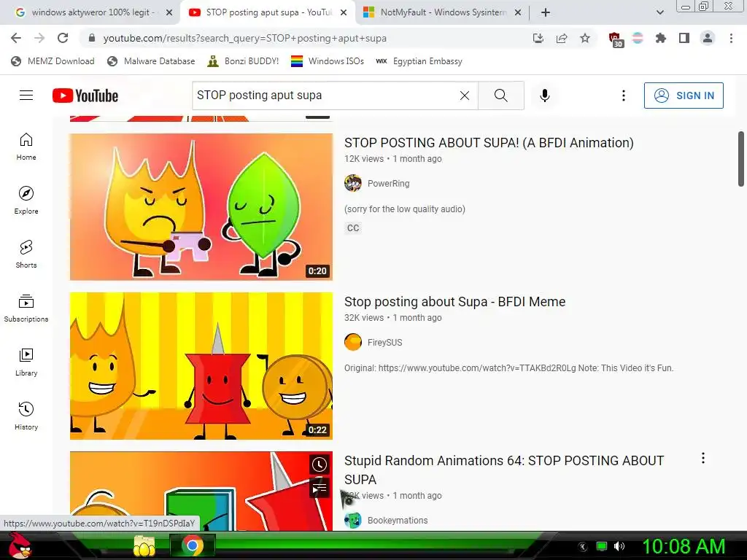747x560 pixels.
Task: Open the Egyptian Embassy bookmark
Action: (419, 61)
